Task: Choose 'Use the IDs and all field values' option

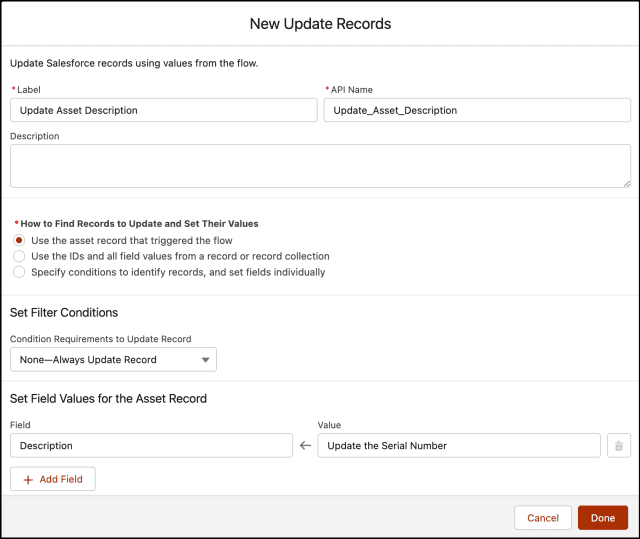Action: click(19, 256)
